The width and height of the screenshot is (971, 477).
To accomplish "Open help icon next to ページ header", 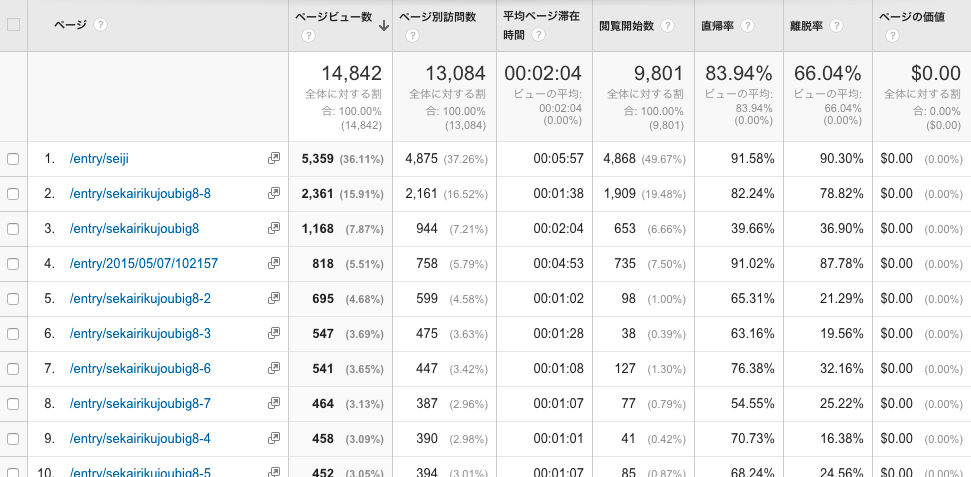I will 100,25.
